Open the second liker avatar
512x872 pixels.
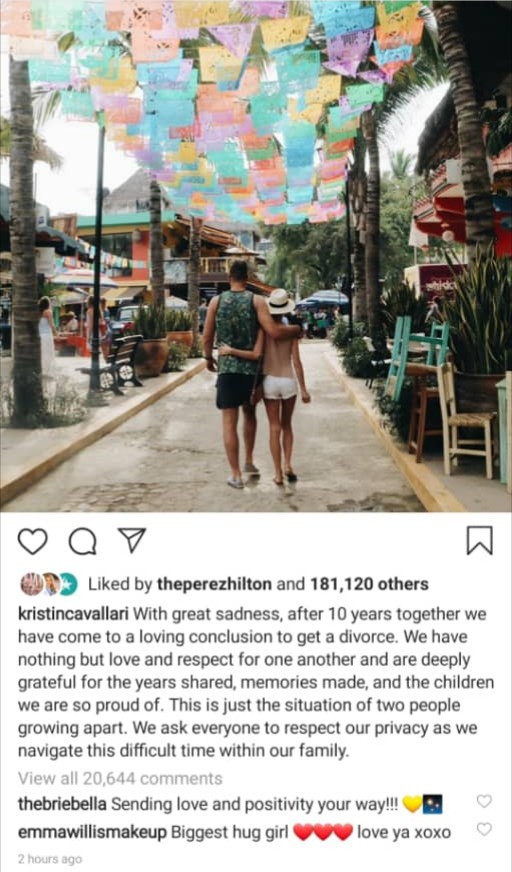tap(51, 584)
